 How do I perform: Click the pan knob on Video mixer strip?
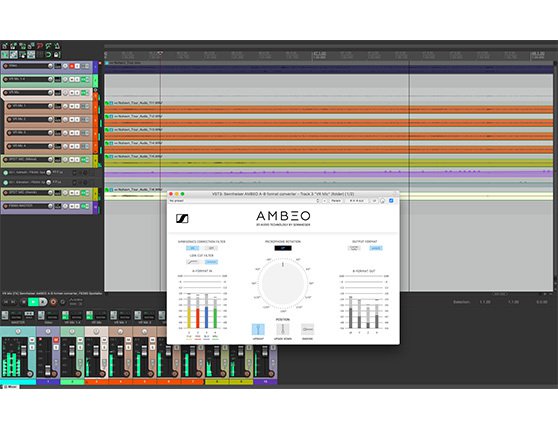point(48,331)
